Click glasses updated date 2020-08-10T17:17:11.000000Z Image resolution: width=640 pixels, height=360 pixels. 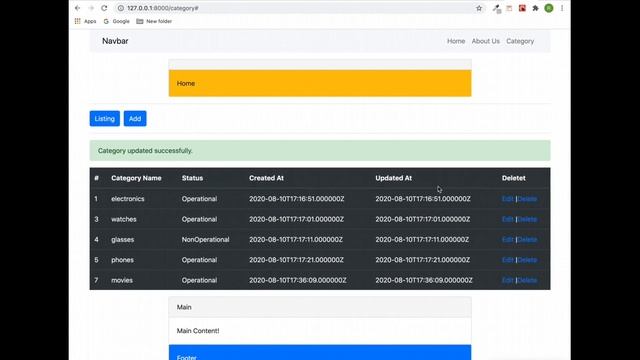[422, 240]
